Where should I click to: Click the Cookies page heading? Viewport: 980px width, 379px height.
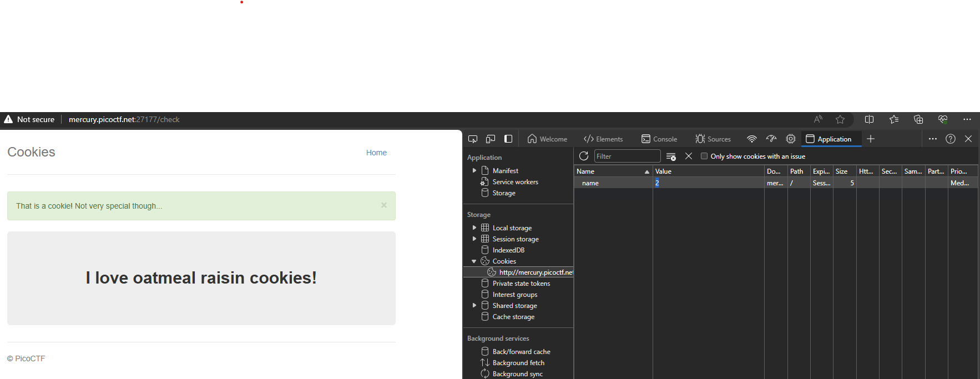point(31,152)
